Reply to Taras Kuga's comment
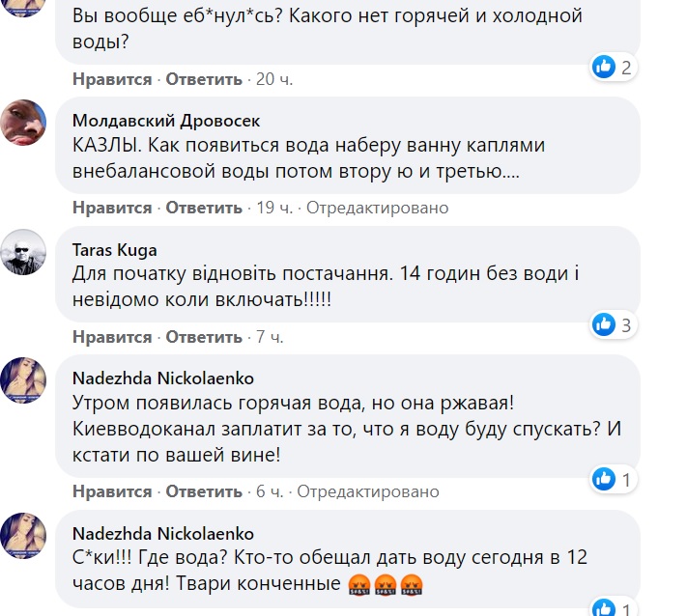This screenshot has width=687, height=616. click(204, 337)
